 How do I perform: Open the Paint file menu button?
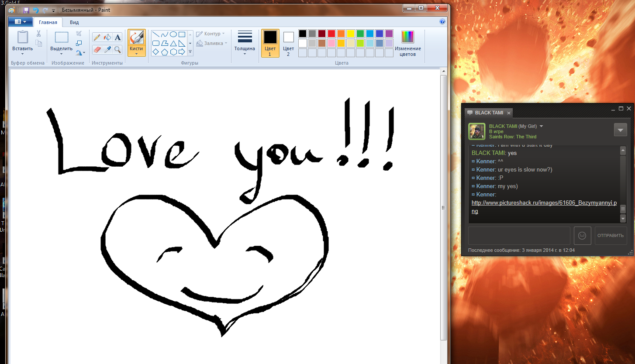tap(21, 21)
